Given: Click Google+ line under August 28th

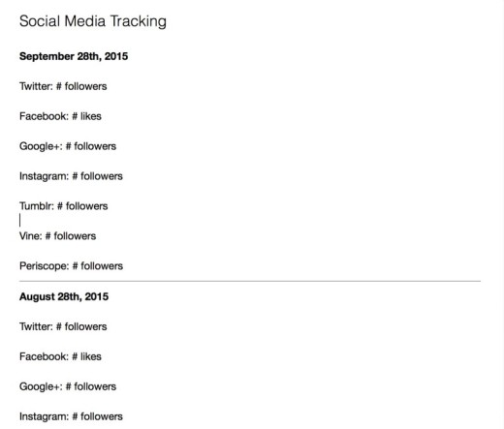Looking at the screenshot, I should click(x=68, y=386).
